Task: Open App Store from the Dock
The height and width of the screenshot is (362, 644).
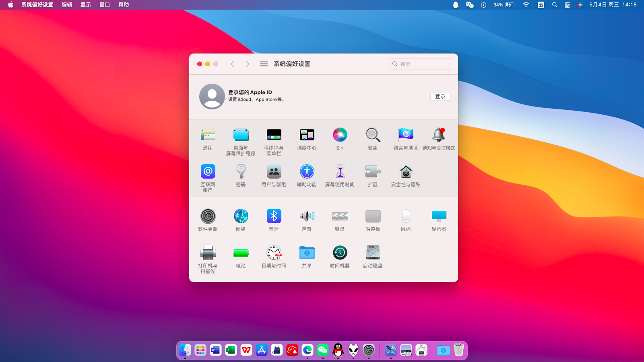Action: (262, 350)
